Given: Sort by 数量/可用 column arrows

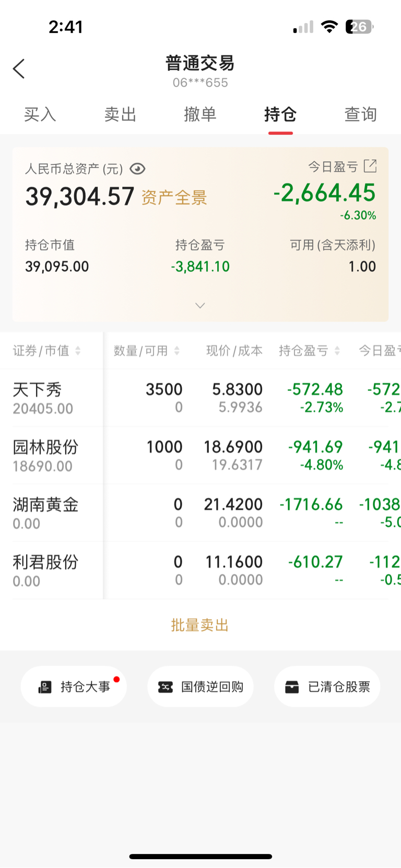Looking at the screenshot, I should (177, 351).
